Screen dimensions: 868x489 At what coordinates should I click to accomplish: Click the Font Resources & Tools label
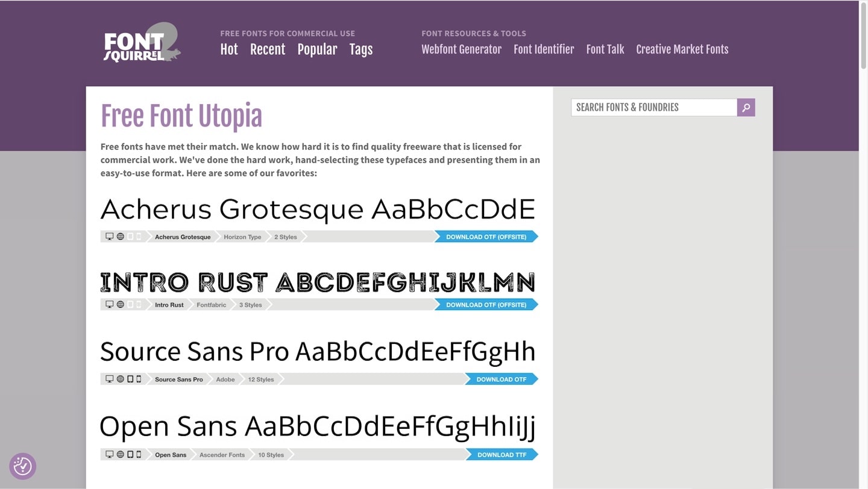[x=474, y=33]
